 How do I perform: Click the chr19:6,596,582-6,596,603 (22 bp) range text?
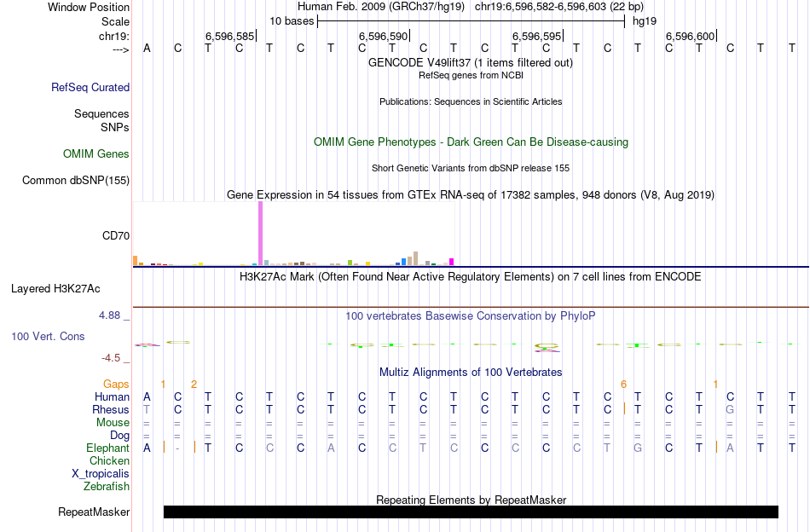[559, 7]
